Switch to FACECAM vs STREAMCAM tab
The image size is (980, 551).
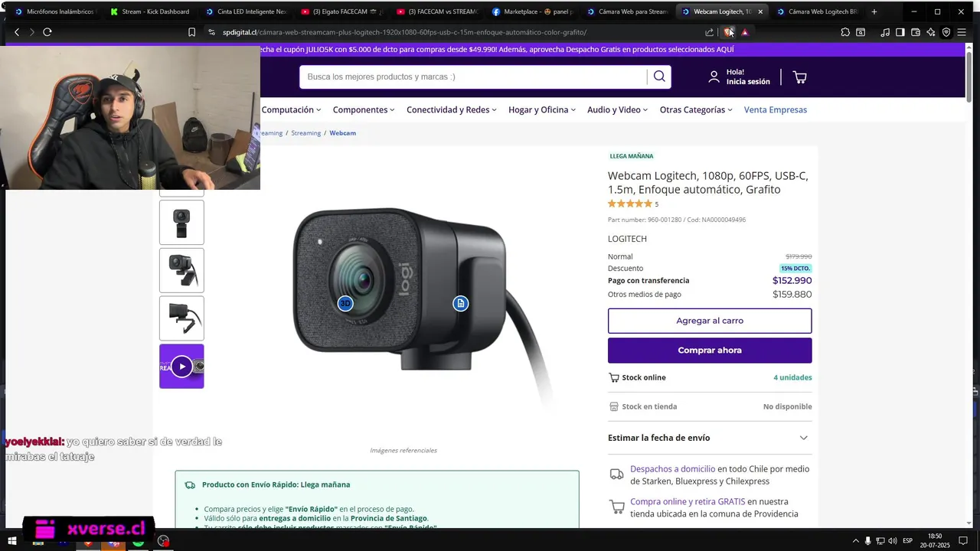click(x=439, y=11)
